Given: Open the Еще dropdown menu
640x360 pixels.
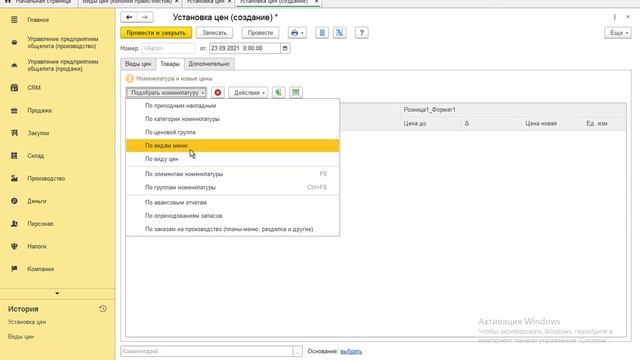Looking at the screenshot, I should coord(618,33).
